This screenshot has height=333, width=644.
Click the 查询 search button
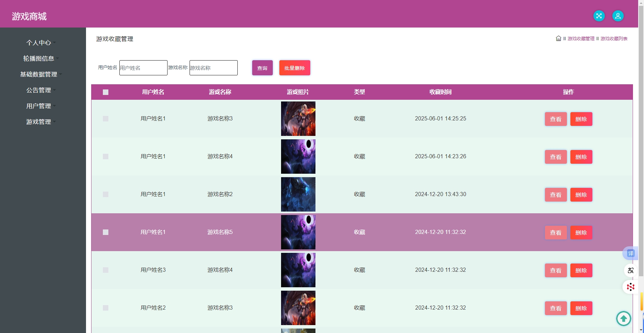[x=262, y=68]
